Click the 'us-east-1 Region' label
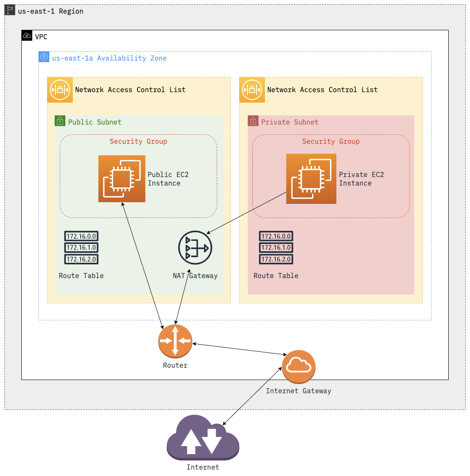The width and height of the screenshot is (470, 476). pos(50,11)
